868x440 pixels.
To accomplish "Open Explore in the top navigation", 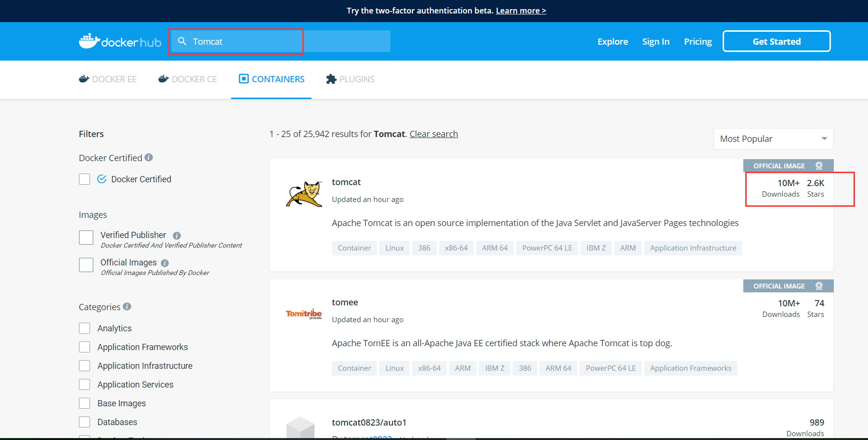I will [613, 41].
